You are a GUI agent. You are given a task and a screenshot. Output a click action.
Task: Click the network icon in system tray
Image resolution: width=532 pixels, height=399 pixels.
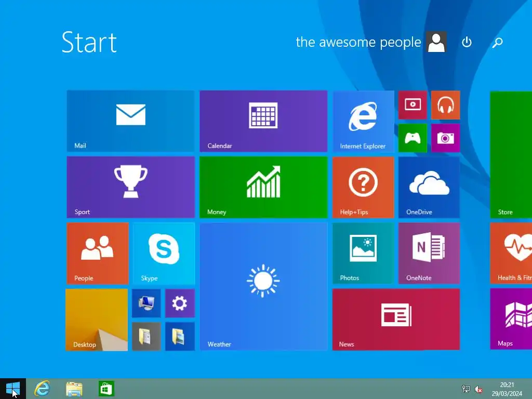[x=466, y=389]
